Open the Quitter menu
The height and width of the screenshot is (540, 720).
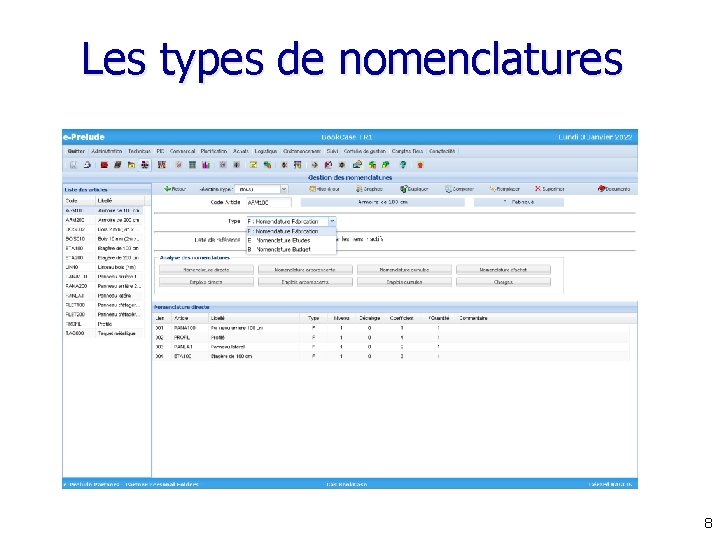point(76,151)
